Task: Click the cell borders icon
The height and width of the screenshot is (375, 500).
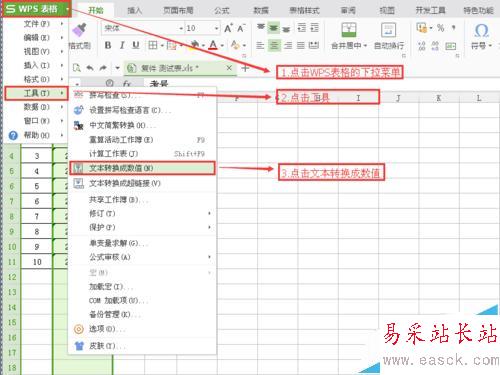Action: 153,45
